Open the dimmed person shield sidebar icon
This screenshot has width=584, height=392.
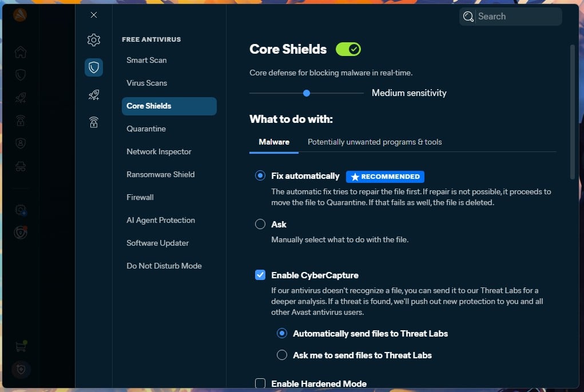21,143
